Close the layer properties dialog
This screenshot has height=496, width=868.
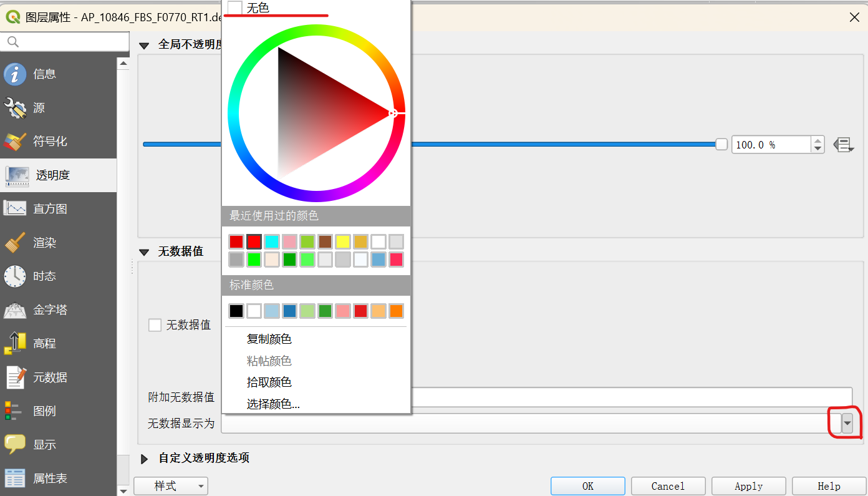click(854, 17)
